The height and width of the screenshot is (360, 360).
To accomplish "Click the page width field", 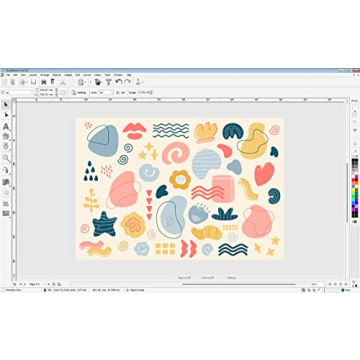I will click(x=46, y=90).
